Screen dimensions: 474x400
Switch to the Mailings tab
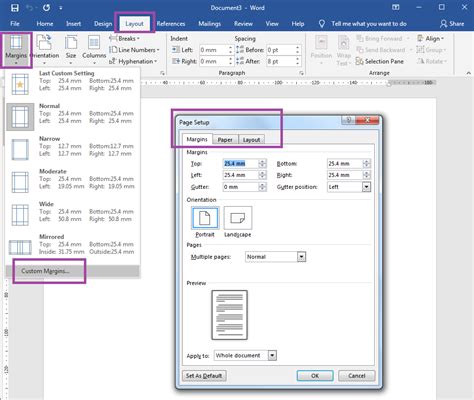point(210,24)
